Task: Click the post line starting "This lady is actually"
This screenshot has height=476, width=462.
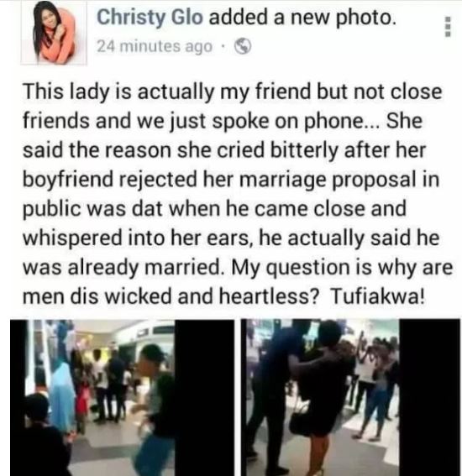Action: pos(232,92)
